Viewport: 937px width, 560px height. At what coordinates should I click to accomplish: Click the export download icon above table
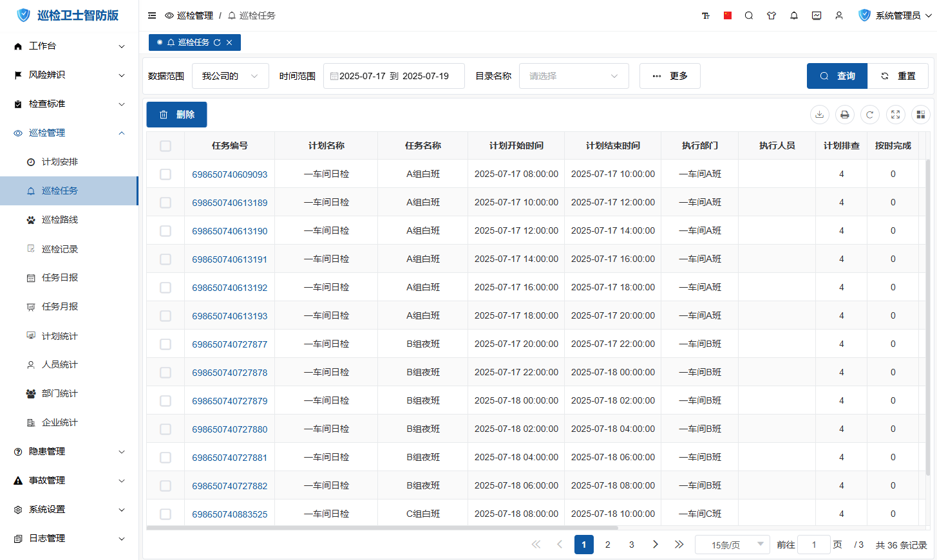[819, 115]
